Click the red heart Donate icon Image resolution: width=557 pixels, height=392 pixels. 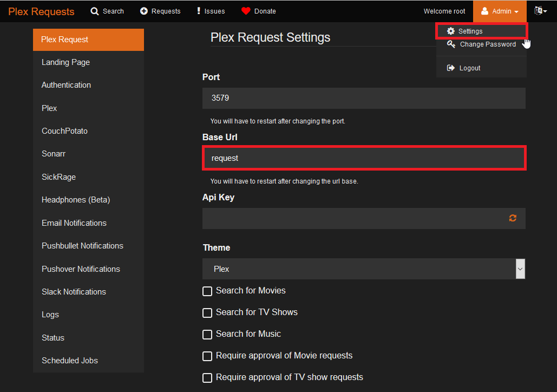[x=246, y=11]
